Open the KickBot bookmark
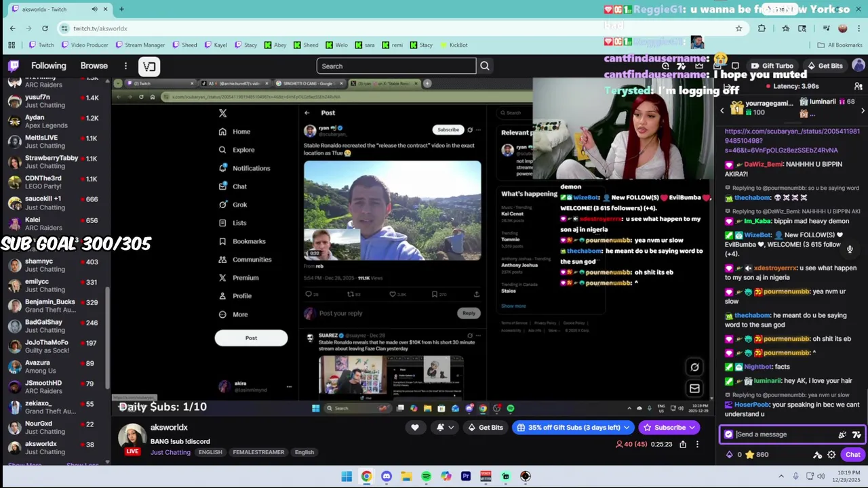The image size is (868, 488). pyautogui.click(x=454, y=45)
